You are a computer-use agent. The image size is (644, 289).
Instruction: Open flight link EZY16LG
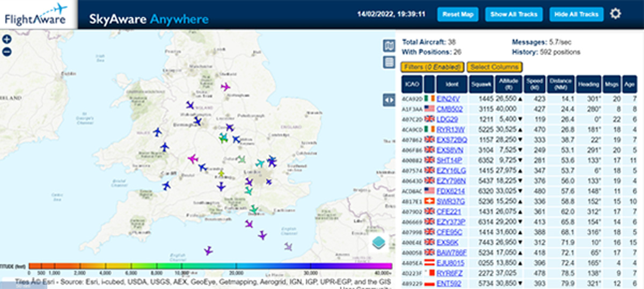(x=451, y=170)
